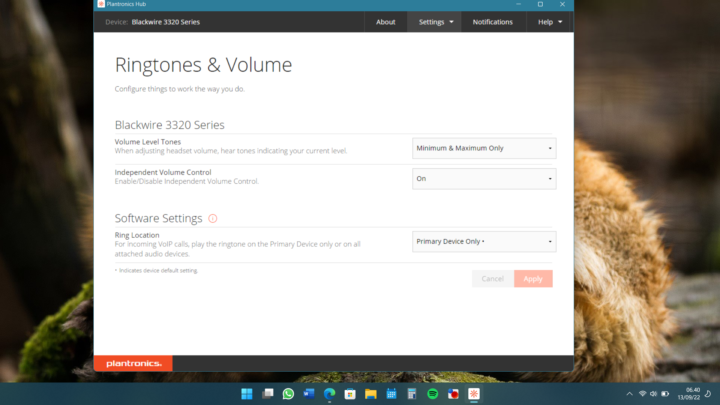Click the battery status tray icon
This screenshot has height=405, width=720.
pyautogui.click(x=665, y=394)
